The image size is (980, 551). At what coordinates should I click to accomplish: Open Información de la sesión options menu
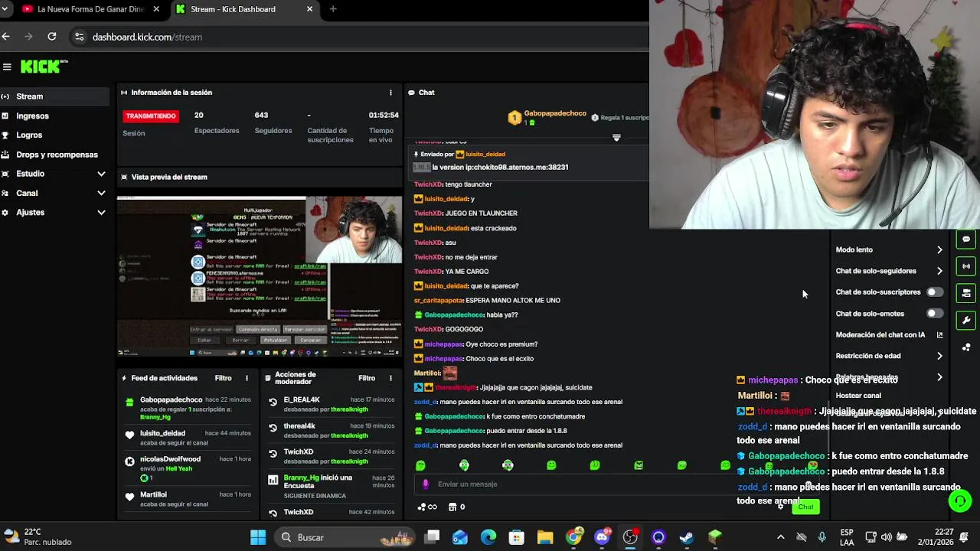point(390,93)
